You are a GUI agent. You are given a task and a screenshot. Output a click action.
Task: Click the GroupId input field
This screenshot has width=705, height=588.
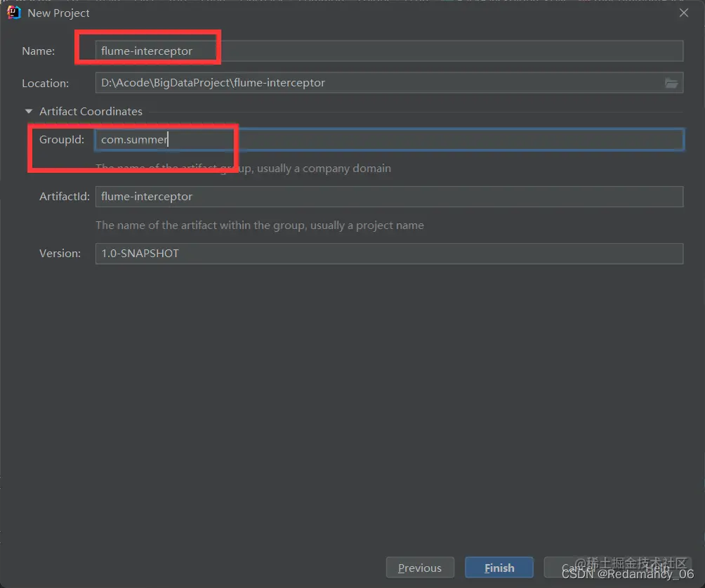[x=390, y=140]
